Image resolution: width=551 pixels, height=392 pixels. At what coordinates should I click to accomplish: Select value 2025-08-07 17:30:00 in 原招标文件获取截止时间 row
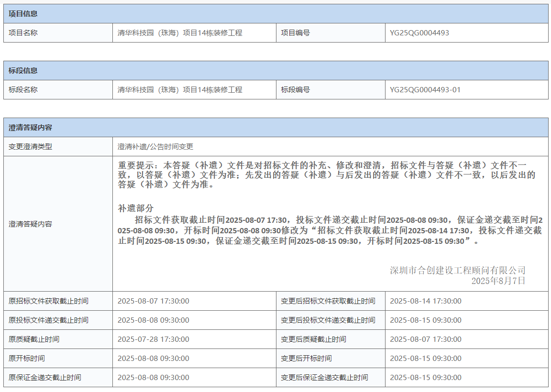click(x=153, y=301)
